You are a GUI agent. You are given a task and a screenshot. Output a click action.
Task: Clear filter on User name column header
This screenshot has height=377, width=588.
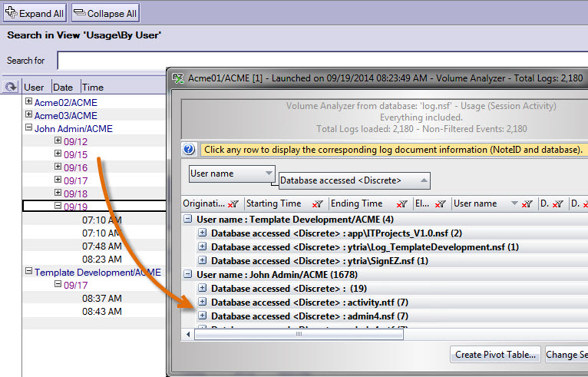pyautogui.click(x=527, y=204)
